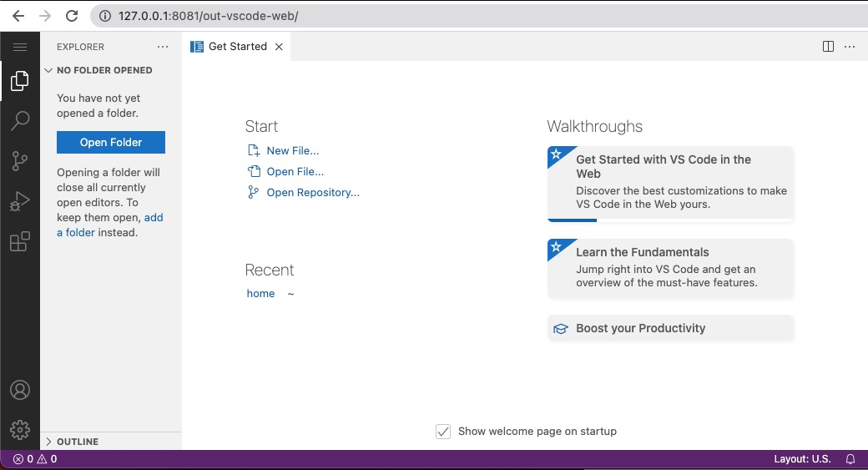Open the hamburger application menu

[x=20, y=47]
